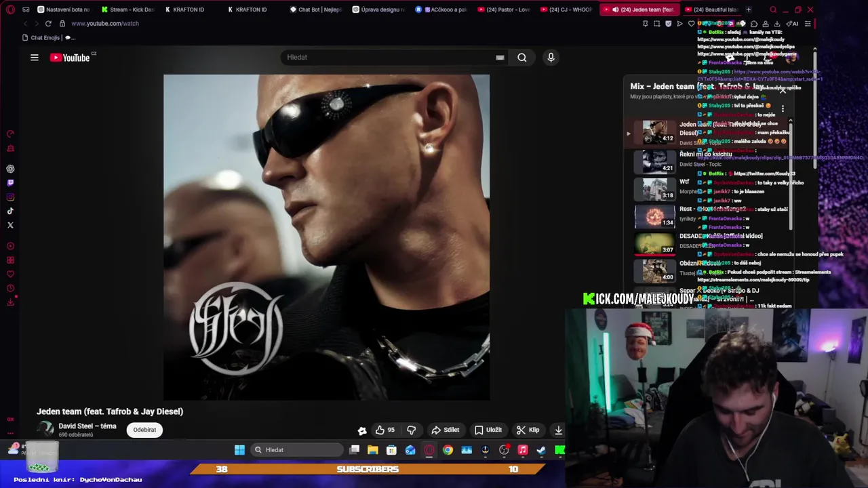Play the Wtf video thumbnail in the mix
868x488 pixels.
[x=654, y=188]
